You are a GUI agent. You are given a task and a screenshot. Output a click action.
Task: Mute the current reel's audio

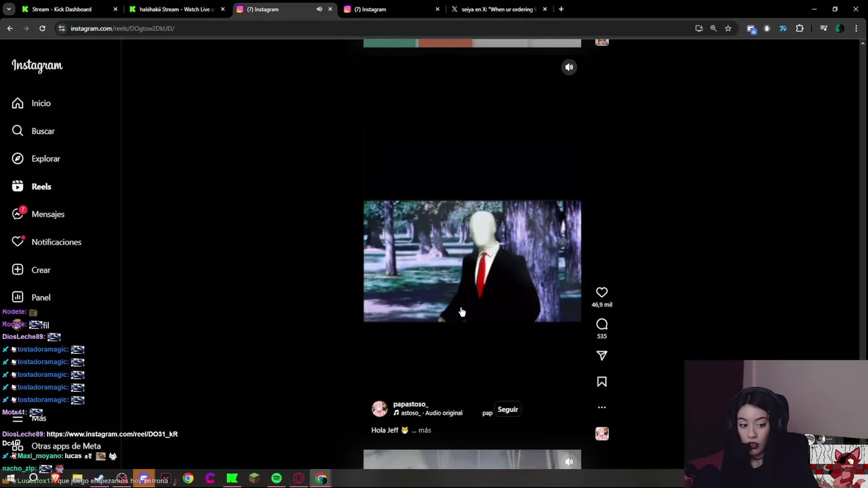coord(569,67)
